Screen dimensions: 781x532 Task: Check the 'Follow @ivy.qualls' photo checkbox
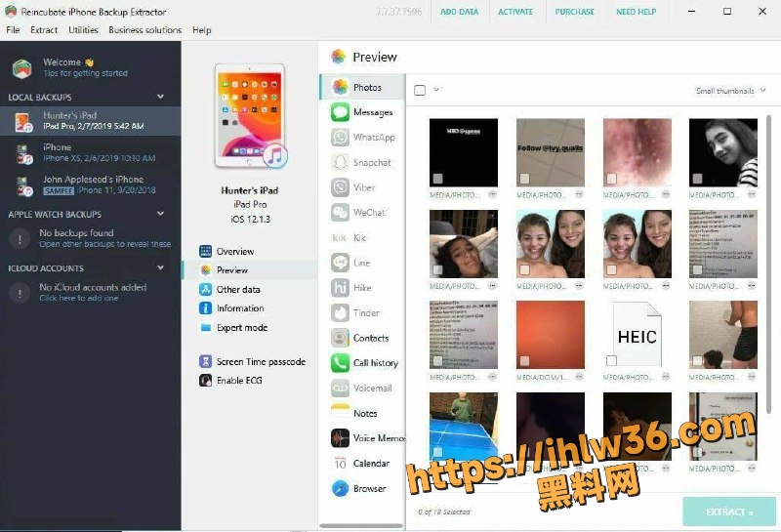(x=524, y=179)
